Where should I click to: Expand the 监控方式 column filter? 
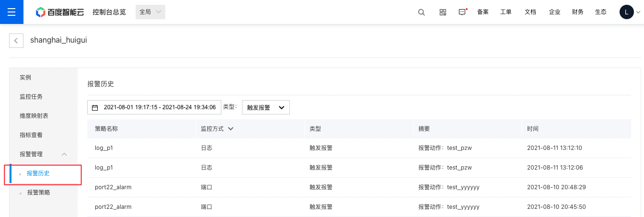click(x=230, y=129)
